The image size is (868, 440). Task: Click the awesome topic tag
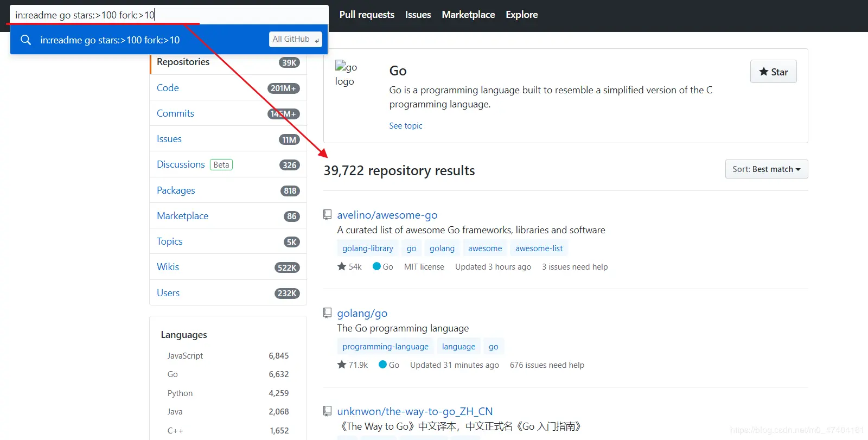[x=485, y=248]
